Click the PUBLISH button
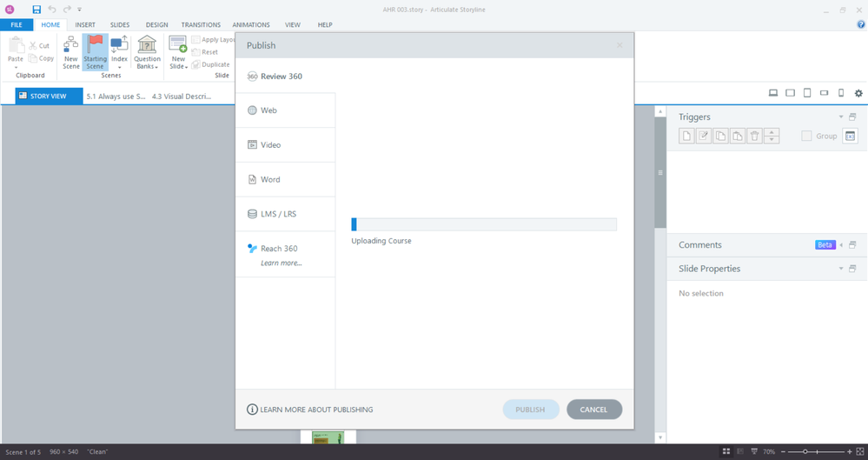 531,410
